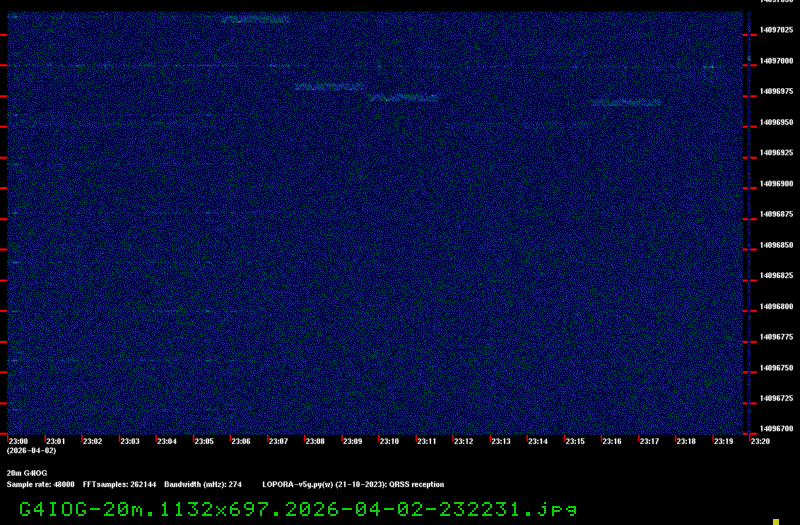Click the 14096975 frequency label
The width and height of the screenshot is (800, 525).
[x=776, y=91]
